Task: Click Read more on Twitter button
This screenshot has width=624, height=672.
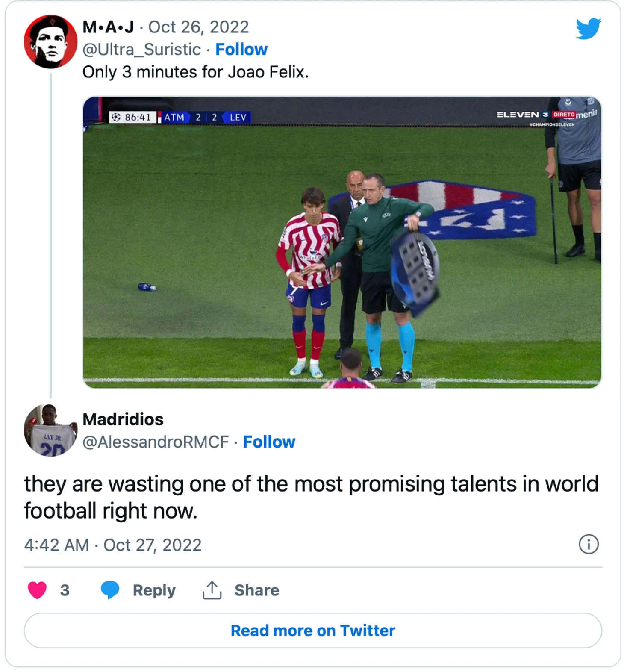Action: pyautogui.click(x=313, y=631)
